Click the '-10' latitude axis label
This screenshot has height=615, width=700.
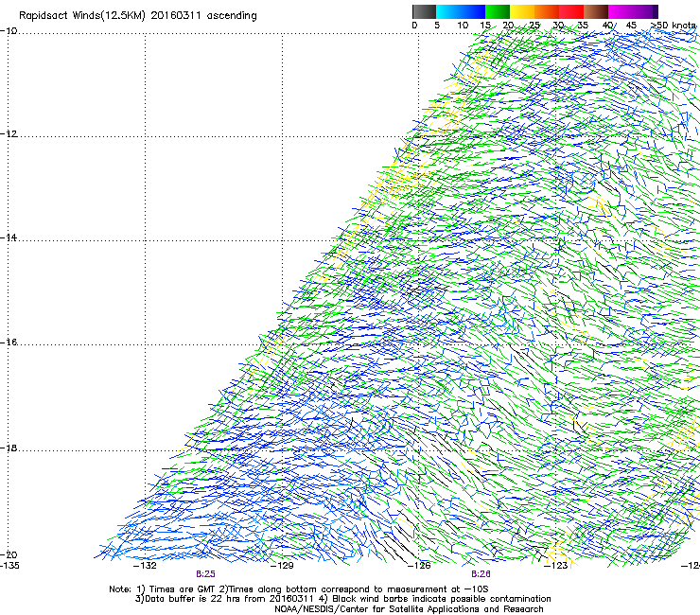click(9, 31)
